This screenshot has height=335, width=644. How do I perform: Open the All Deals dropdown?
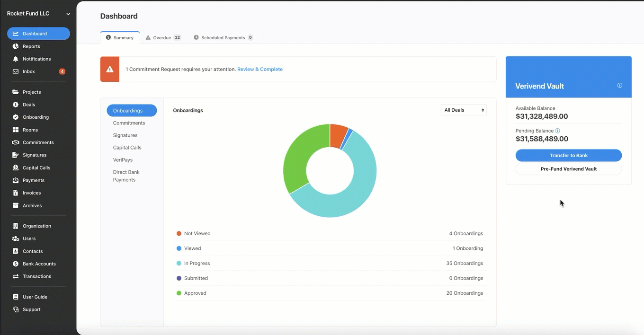[464, 110]
